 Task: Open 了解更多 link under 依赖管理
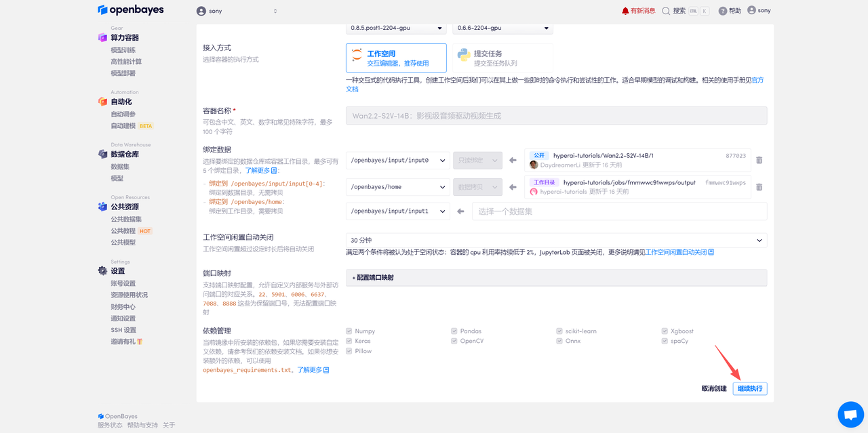(313, 370)
